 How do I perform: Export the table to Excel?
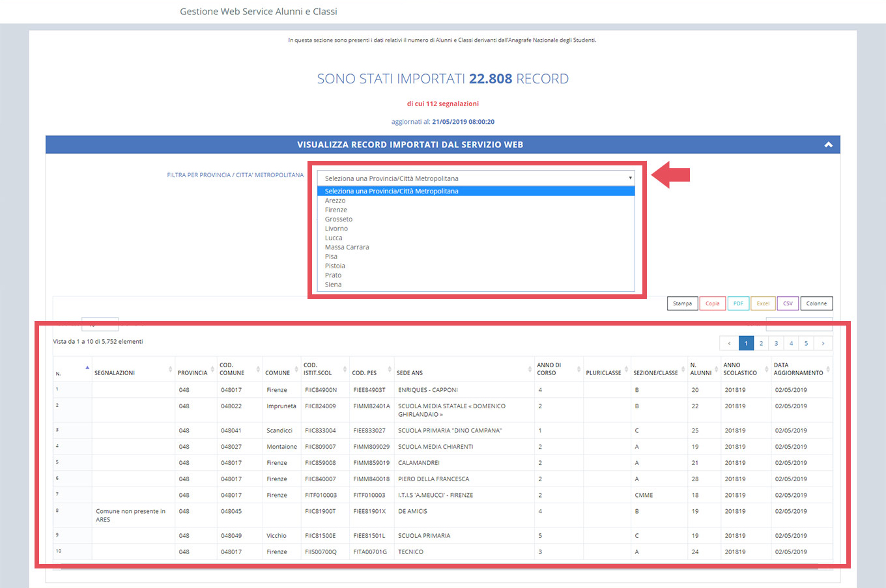pyautogui.click(x=762, y=303)
